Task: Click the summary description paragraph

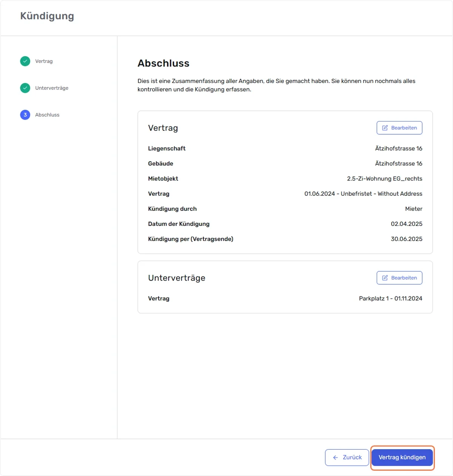Action: [276, 85]
